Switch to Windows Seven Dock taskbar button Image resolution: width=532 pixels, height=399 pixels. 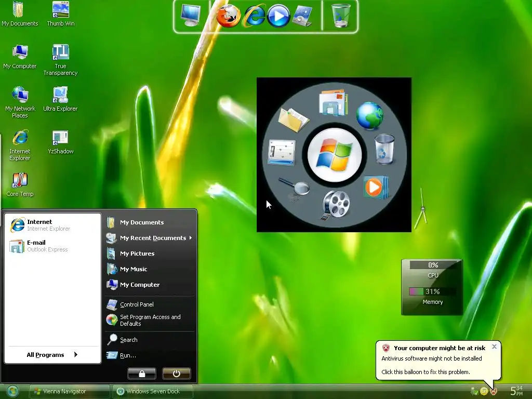[x=153, y=391]
